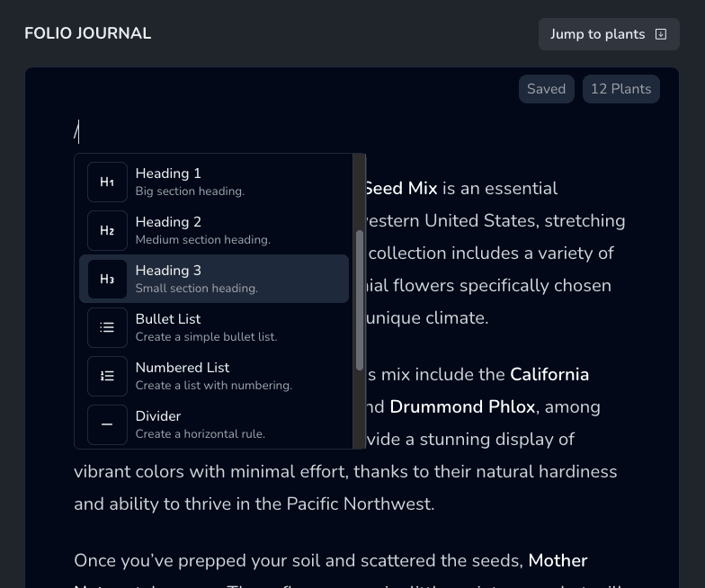Pick the highlighted Heading 3 option
The image size is (705, 588).
click(x=214, y=279)
